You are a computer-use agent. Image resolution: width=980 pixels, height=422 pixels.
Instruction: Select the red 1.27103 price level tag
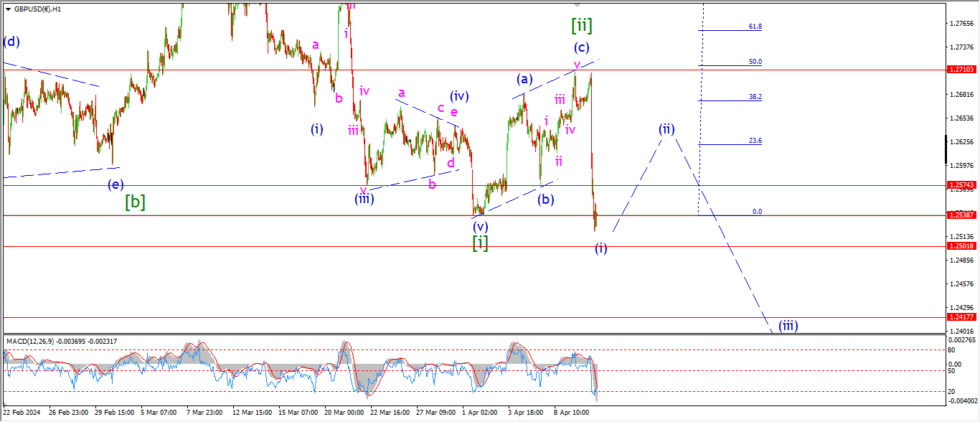(x=961, y=70)
